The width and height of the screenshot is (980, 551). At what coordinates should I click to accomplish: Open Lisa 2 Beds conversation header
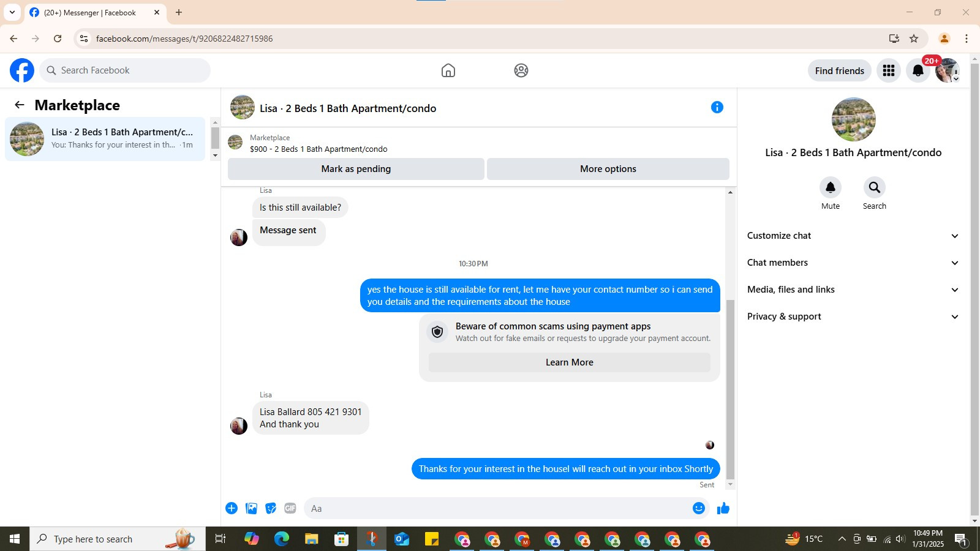coord(348,108)
